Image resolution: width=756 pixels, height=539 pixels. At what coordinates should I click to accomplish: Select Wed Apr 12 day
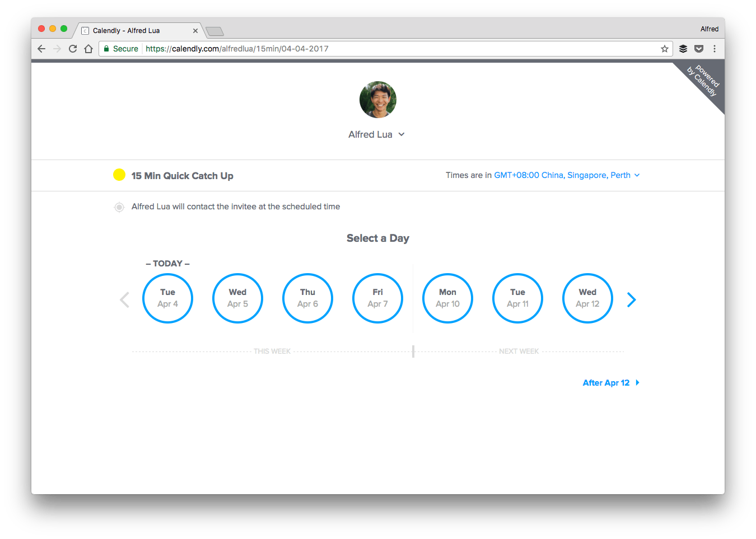point(587,298)
